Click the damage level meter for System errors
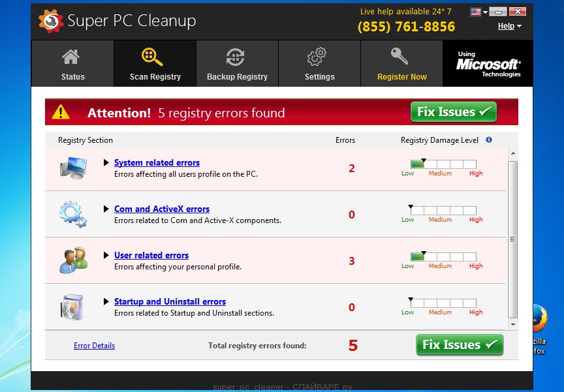Viewport: 564px width, 392px height. pyautogui.click(x=443, y=164)
